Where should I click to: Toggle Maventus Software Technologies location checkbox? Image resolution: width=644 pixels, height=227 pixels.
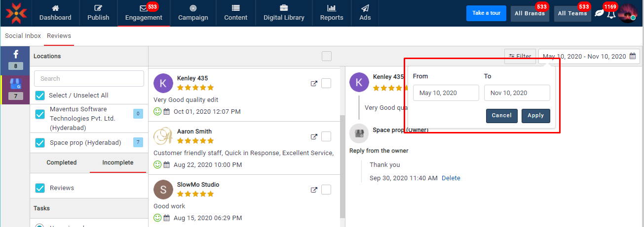pos(40,114)
